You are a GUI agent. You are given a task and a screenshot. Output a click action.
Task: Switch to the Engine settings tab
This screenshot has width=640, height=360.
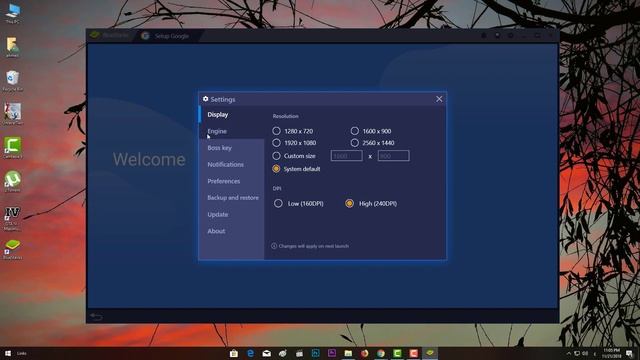pos(231,131)
